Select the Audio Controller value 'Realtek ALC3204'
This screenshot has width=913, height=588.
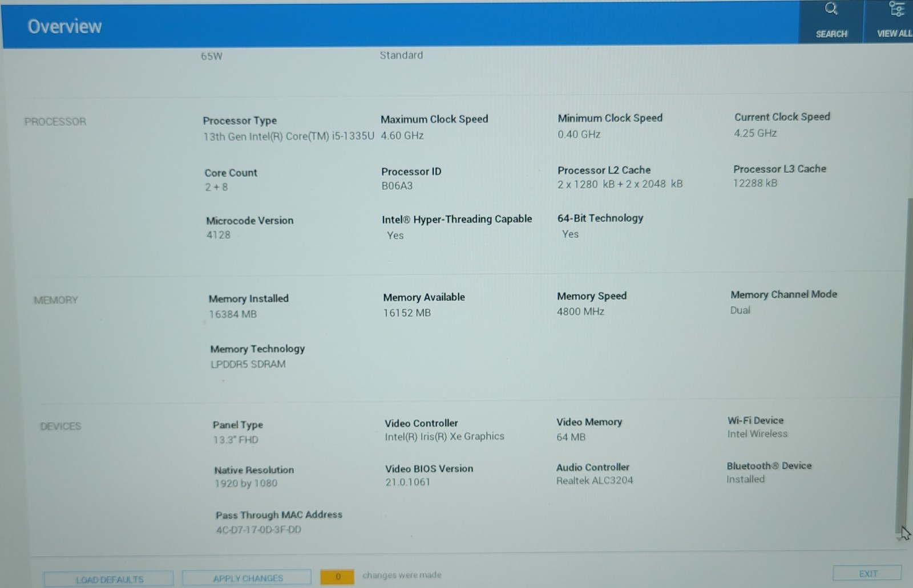point(595,480)
